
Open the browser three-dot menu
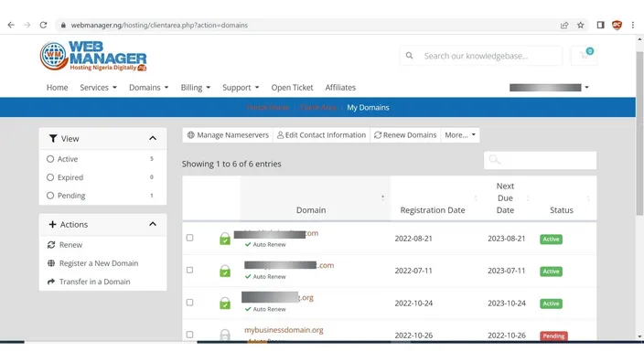[x=633, y=25]
